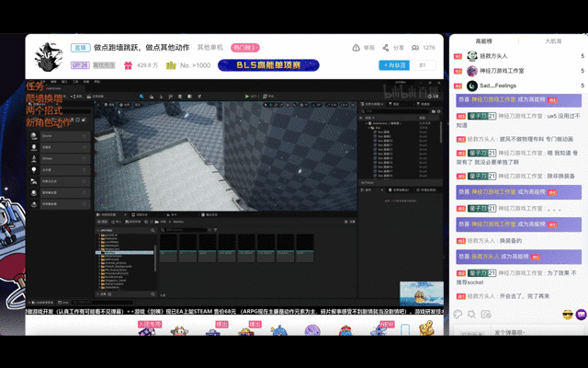588x368 pixels.
Task: Open the emoji picker in chat
Action: 569,316
